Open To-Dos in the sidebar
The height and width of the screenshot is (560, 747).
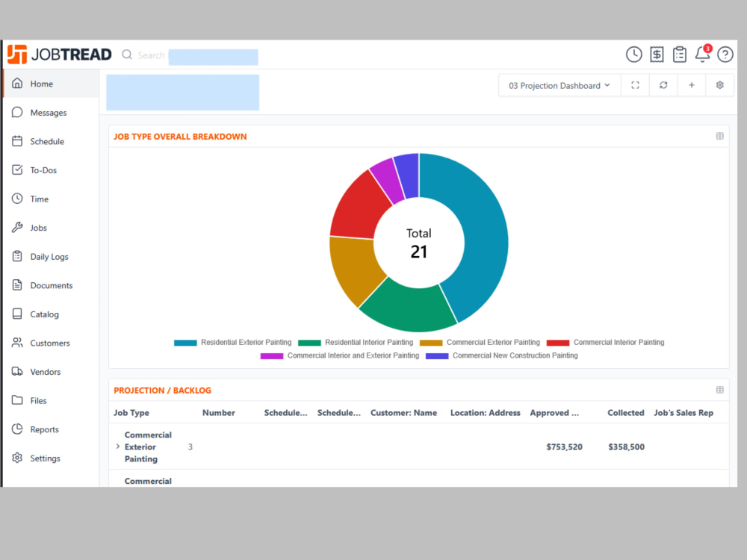pyautogui.click(x=51, y=170)
